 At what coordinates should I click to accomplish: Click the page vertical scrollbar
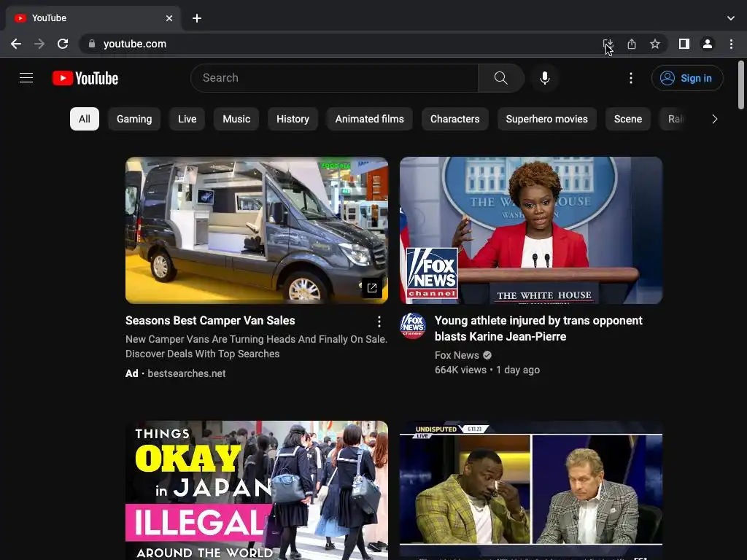click(741, 85)
